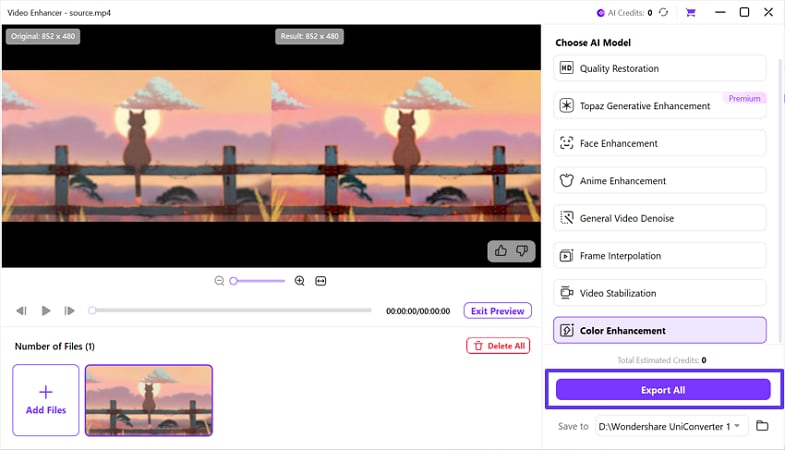
Task: Delete all files from list
Action: click(498, 346)
